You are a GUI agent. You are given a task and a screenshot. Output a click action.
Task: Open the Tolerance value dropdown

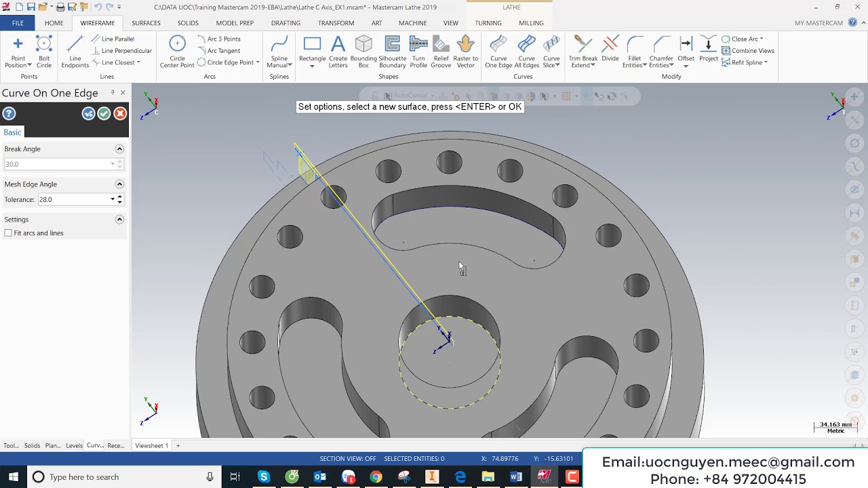pos(113,199)
